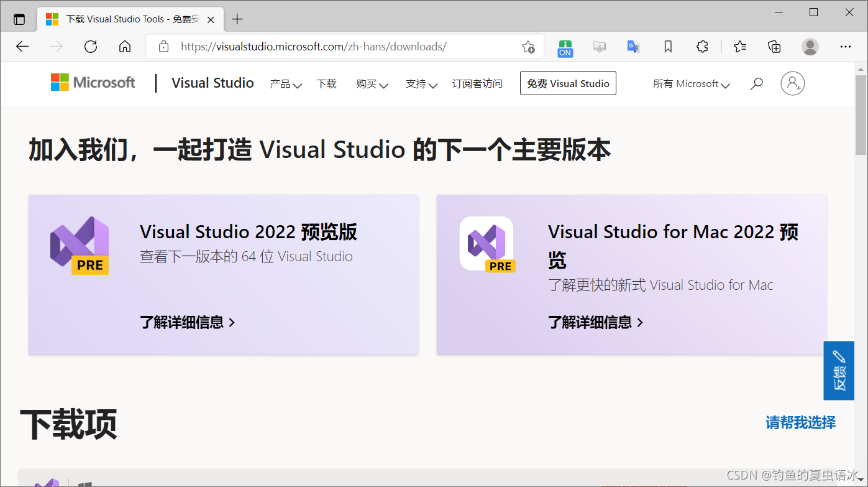Click the 请帮我选择 link
This screenshot has width=868, height=487.
(800, 423)
